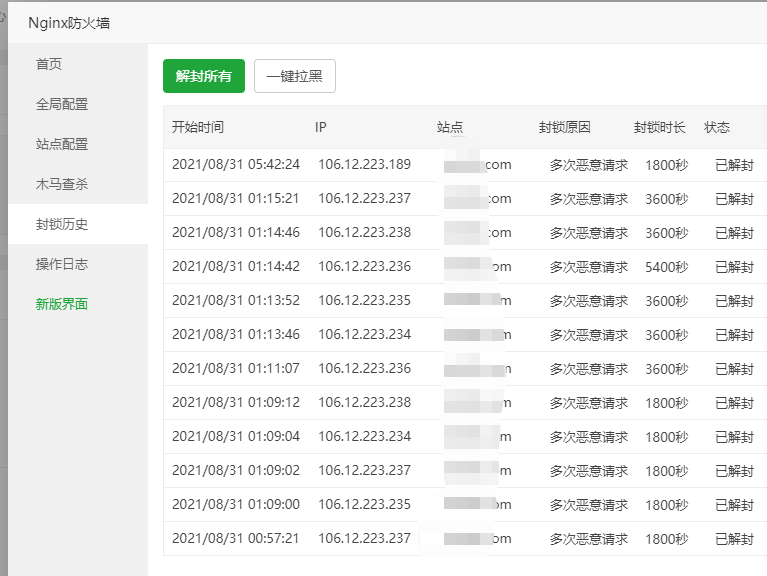The height and width of the screenshot is (576, 767).
Task: Select IP 106.12.223.189 cell
Action: [364, 164]
